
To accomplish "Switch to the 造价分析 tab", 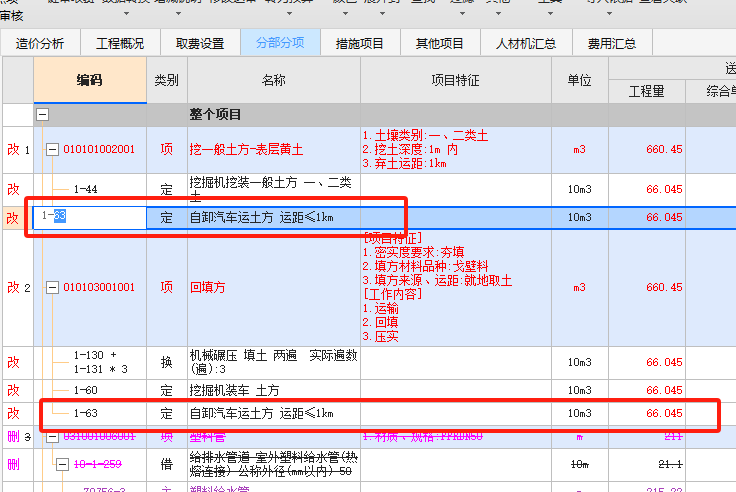I will click(x=40, y=43).
